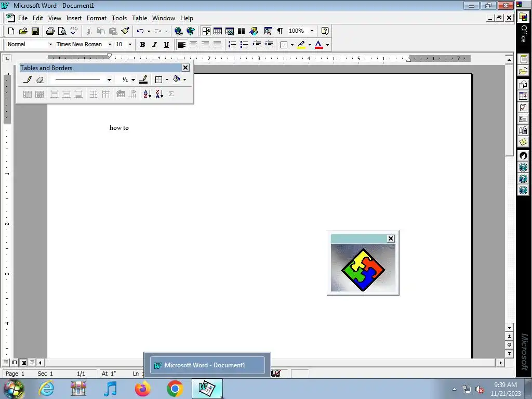Sort Ascending in Tables and Borders
532x399 pixels.
coord(147,94)
